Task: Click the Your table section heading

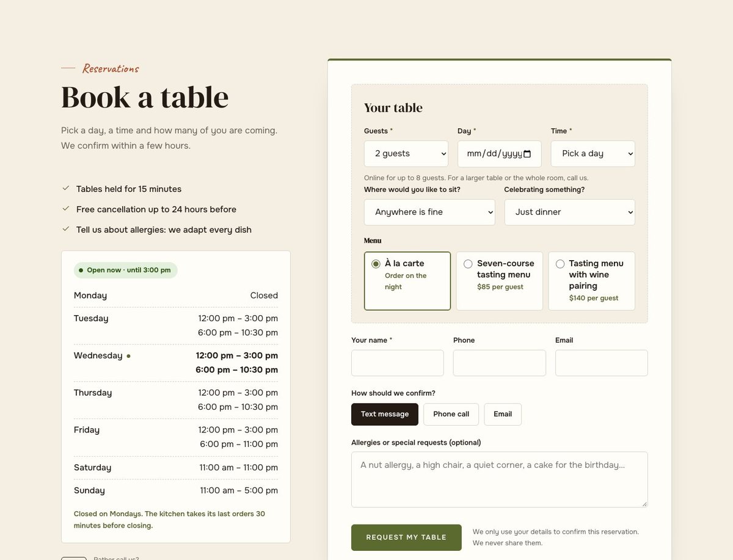Action: pos(393,108)
